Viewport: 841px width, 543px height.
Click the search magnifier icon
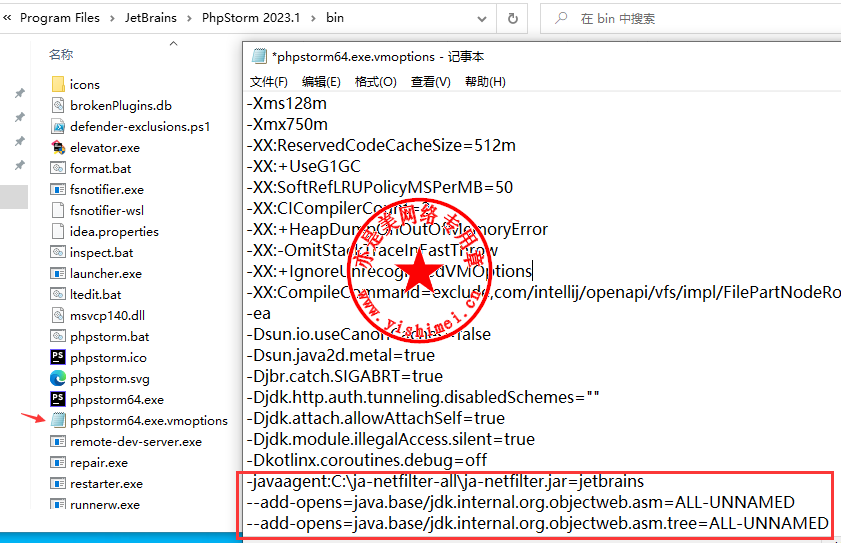coord(560,18)
